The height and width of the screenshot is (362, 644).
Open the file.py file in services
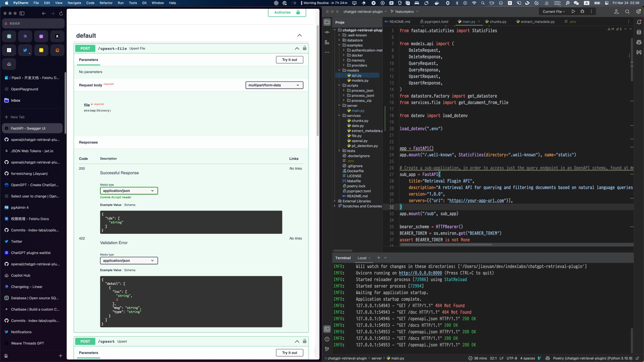(x=356, y=136)
